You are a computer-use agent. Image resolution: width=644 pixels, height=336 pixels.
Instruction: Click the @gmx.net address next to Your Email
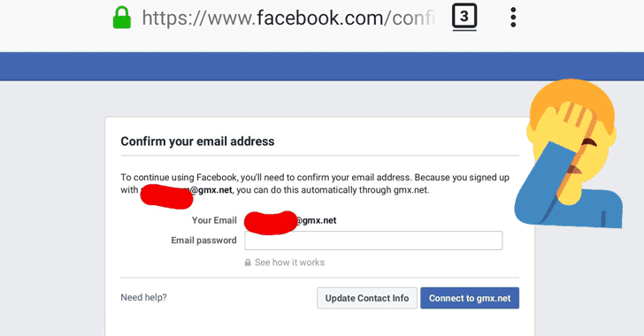pyautogui.click(x=316, y=220)
